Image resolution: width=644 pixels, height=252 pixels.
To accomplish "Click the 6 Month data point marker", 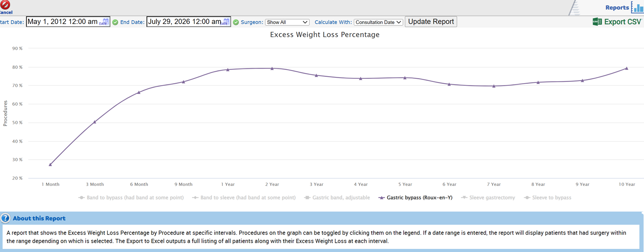I will click(139, 92).
